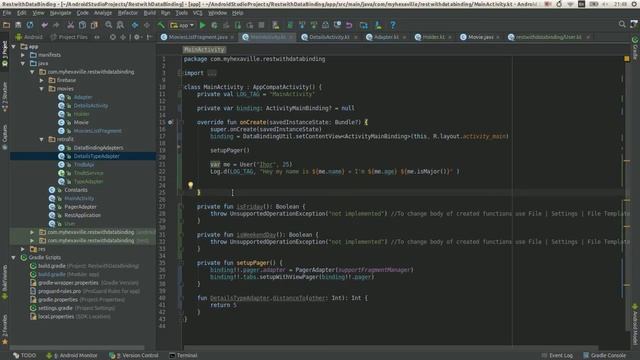Screen dimensions: 640x360
Task: Open the Event Log
Action: pyautogui.click(x=557, y=356)
